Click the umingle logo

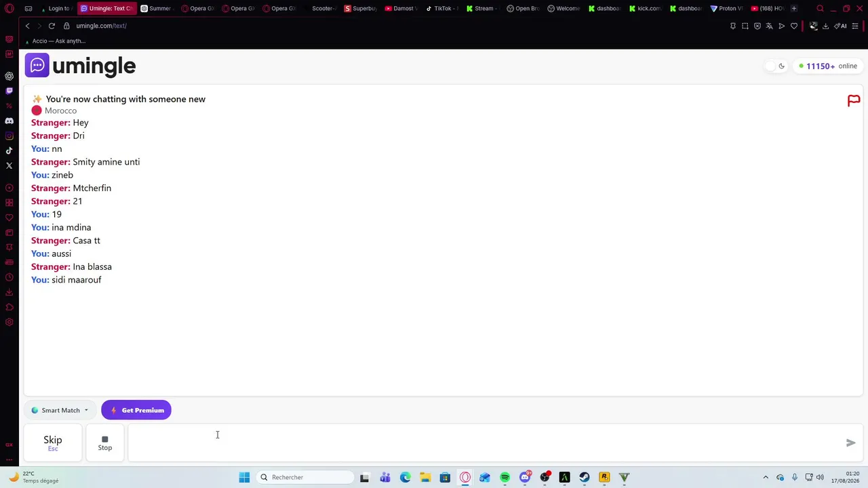pos(81,66)
